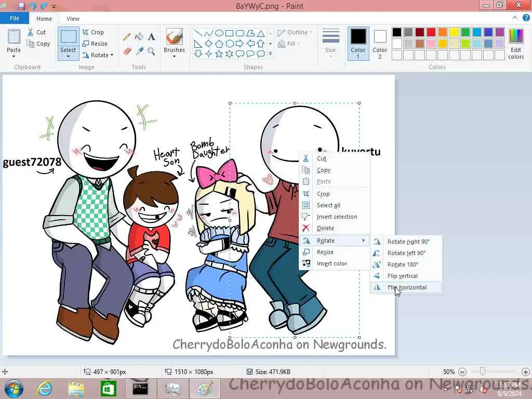This screenshot has height=399, width=532.
Task: Click the Brushes icon
Action: click(175, 36)
